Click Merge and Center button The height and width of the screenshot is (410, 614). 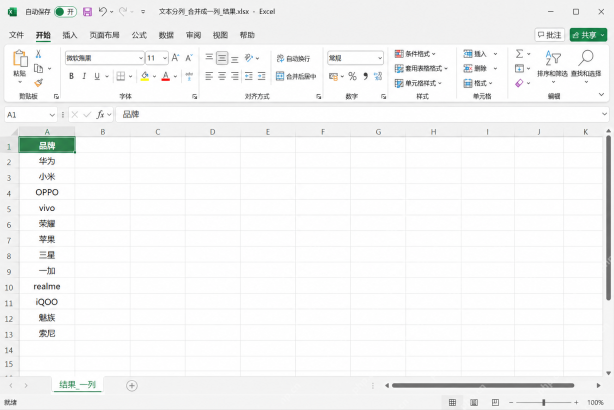pyautogui.click(x=296, y=76)
